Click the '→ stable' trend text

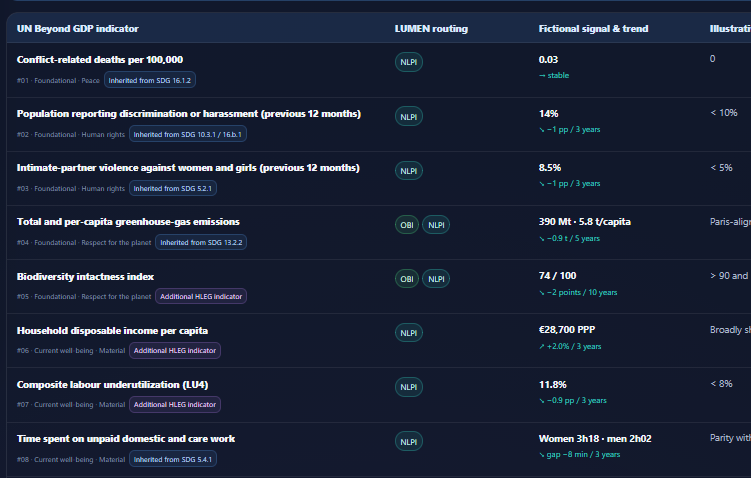(x=554, y=75)
